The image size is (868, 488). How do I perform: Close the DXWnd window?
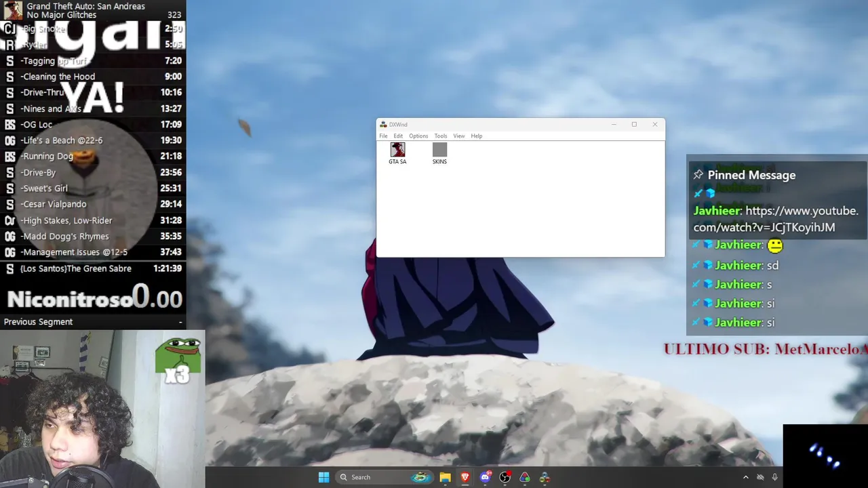pos(655,125)
